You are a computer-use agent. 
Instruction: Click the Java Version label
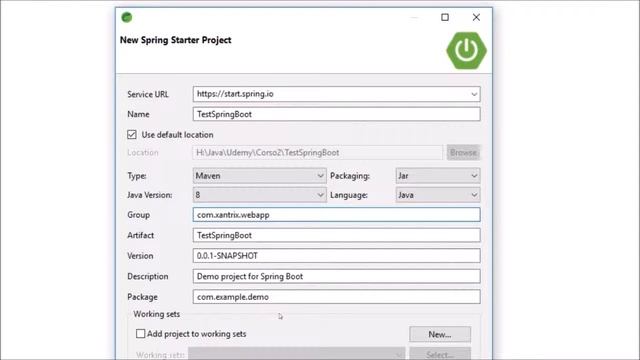click(x=149, y=195)
